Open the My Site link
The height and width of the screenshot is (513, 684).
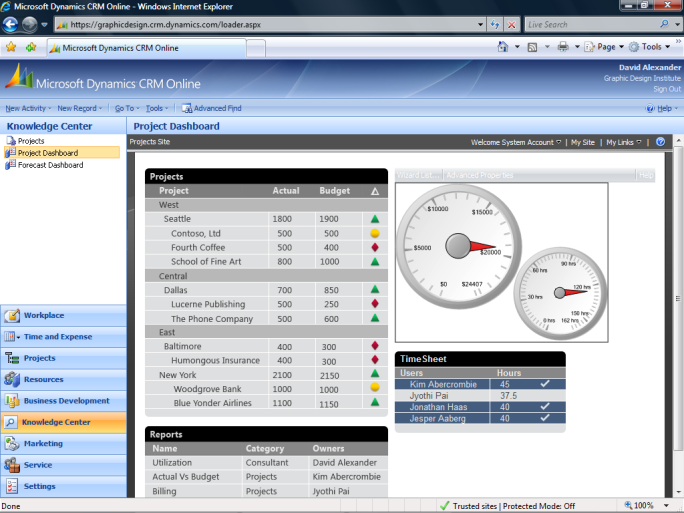point(582,142)
